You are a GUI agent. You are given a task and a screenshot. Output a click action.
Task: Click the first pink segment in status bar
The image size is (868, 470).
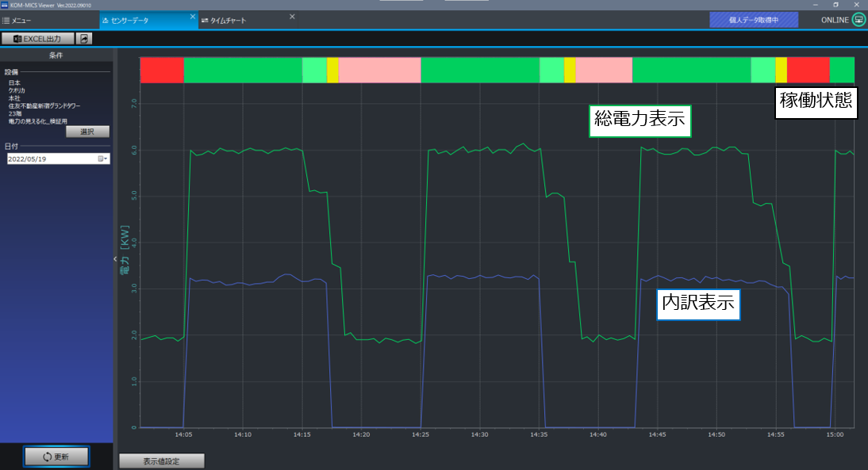[380, 71]
